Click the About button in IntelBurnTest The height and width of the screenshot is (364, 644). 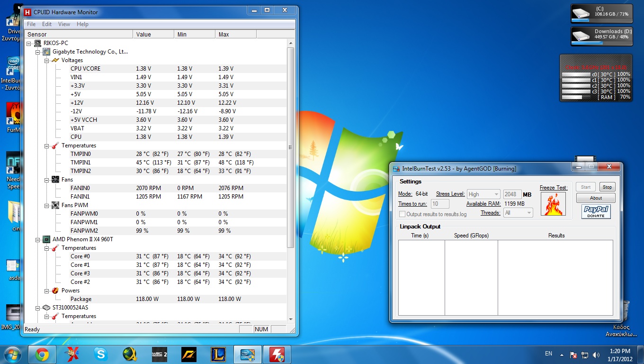pyautogui.click(x=596, y=198)
